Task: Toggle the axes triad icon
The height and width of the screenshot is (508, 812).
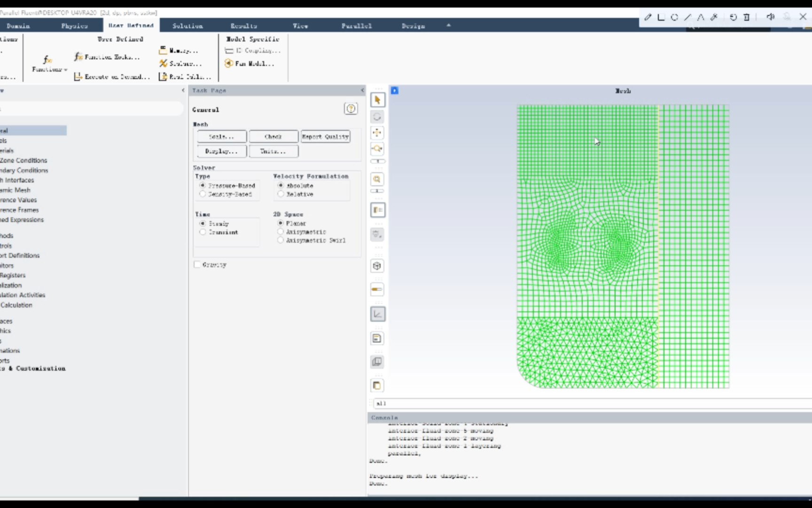Action: click(x=377, y=314)
